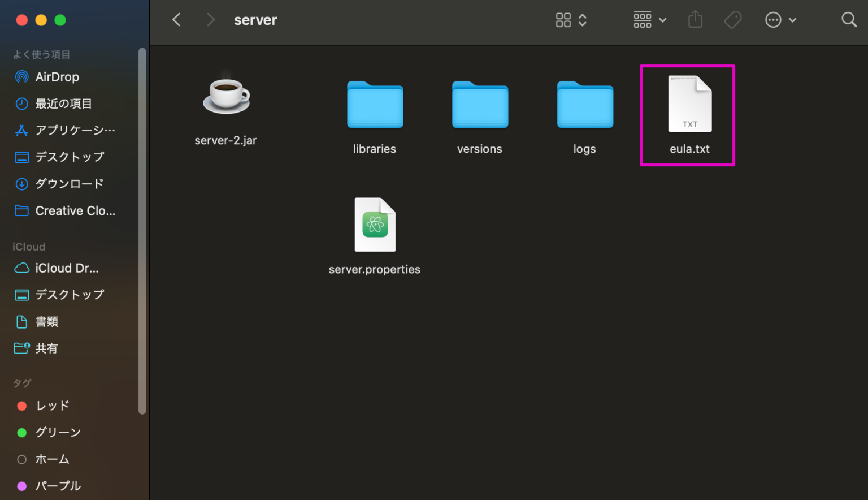Filter by the レッド red tag
Screen dimensions: 868x500
click(x=52, y=406)
